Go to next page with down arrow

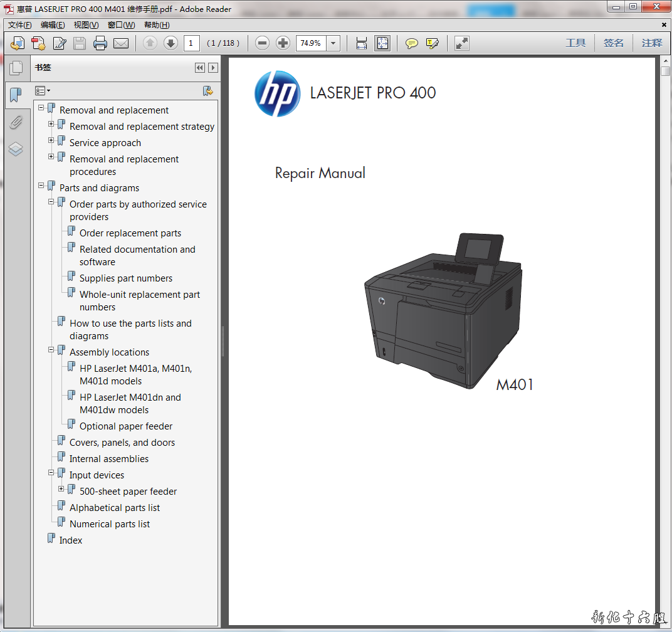tap(171, 43)
